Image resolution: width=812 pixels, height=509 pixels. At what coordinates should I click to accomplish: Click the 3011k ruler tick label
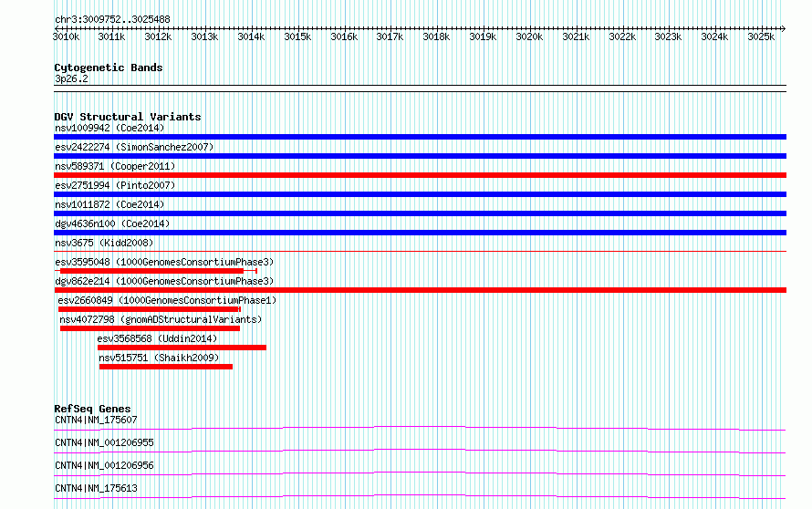[x=112, y=36]
